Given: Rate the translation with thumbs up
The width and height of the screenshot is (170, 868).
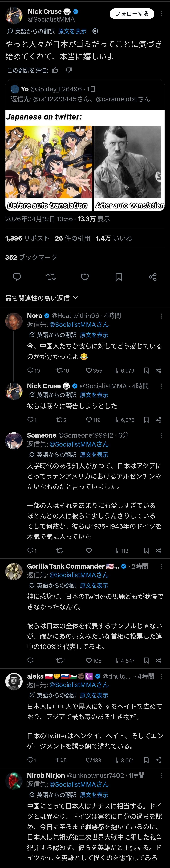Looking at the screenshot, I should pos(55,70).
